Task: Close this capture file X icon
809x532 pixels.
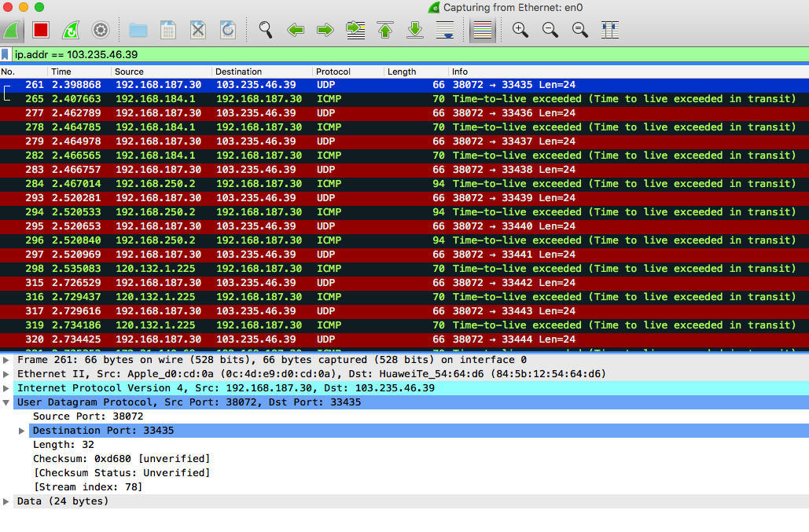Action: [197, 30]
